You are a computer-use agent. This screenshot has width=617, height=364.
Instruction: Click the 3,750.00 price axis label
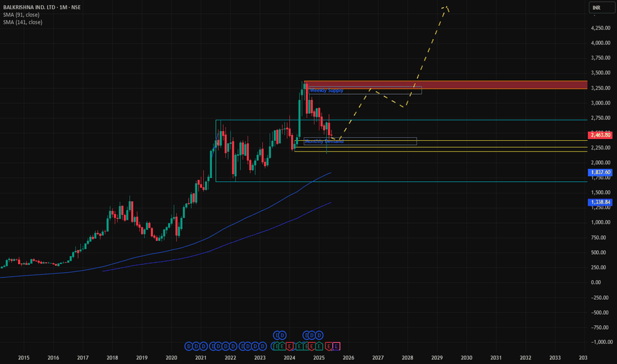[600, 58]
